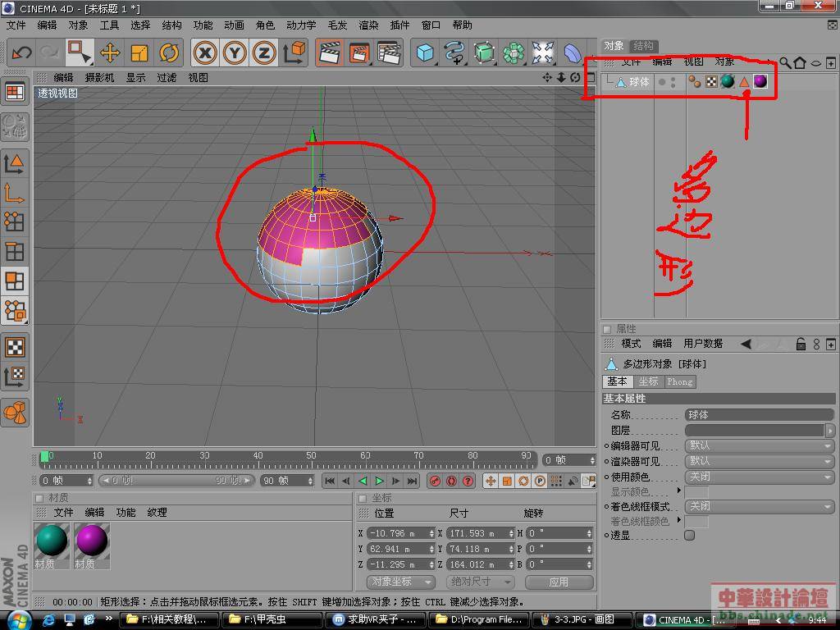
Task: Select the Scale tool in the toolbar
Action: point(139,53)
